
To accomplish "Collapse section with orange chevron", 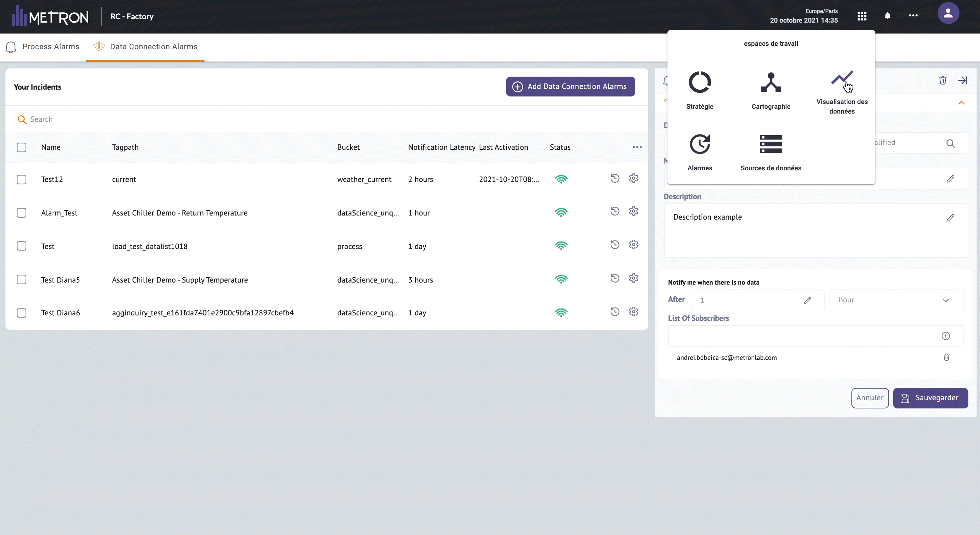I will [961, 103].
